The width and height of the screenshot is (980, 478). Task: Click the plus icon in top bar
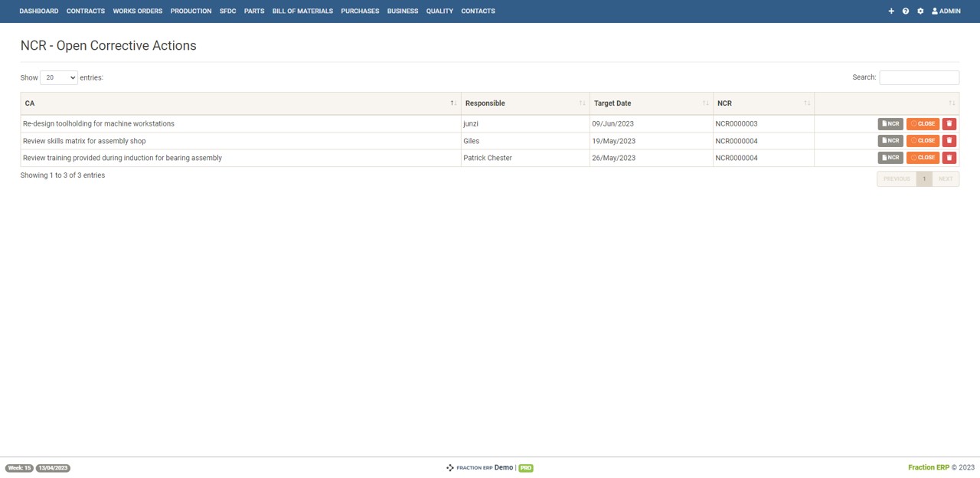(891, 11)
